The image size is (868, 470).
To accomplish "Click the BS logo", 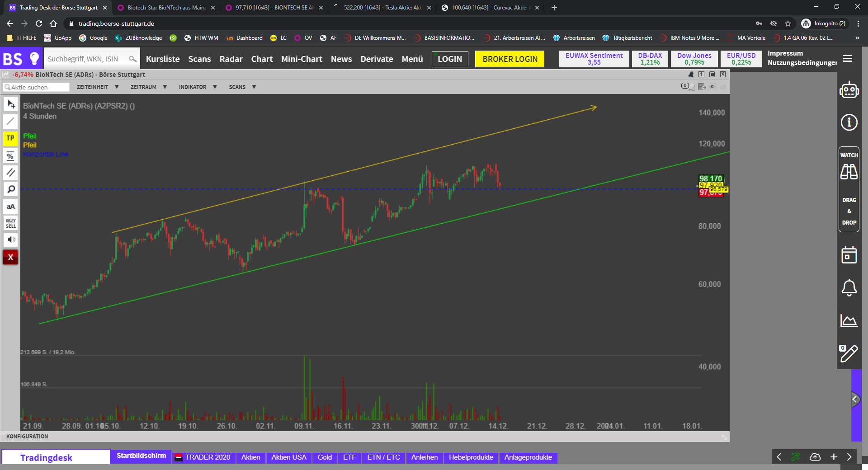I will point(13,59).
